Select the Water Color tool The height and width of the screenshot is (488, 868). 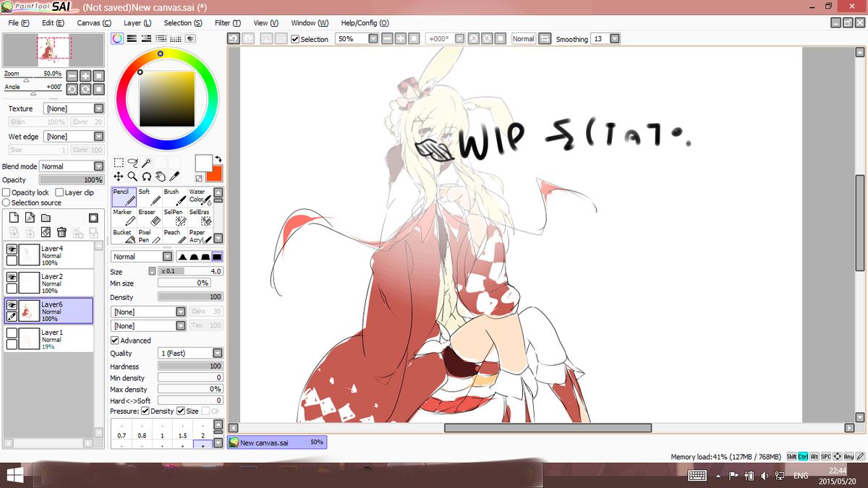200,197
